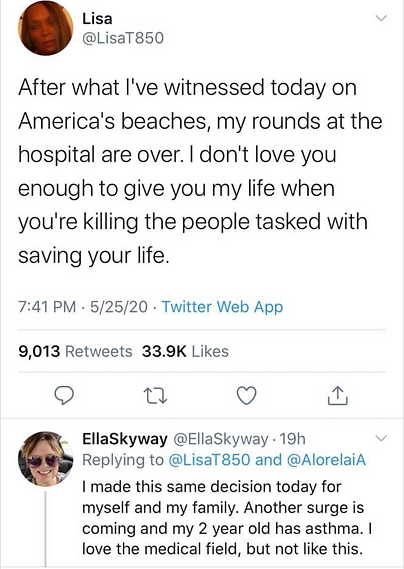The width and height of the screenshot is (404, 569).
Task: Open EllaSkyway's reply text about surge
Action: pos(227,517)
